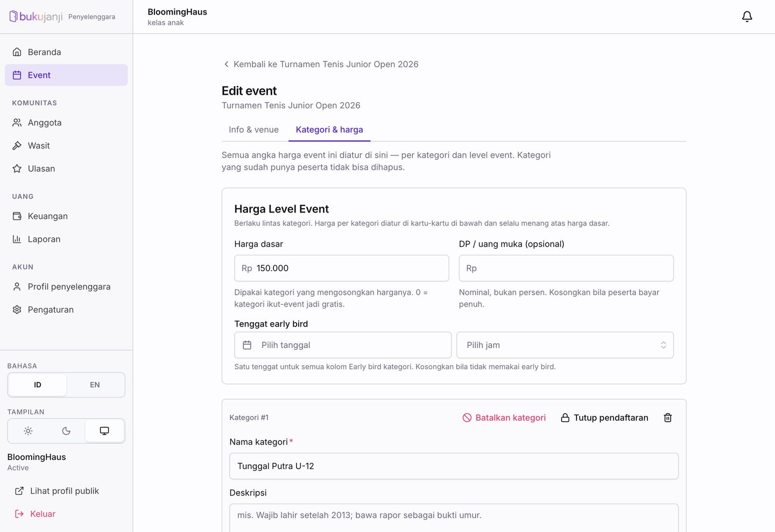This screenshot has width=775, height=532.
Task: Click the bukujanji logo
Action: (x=36, y=17)
